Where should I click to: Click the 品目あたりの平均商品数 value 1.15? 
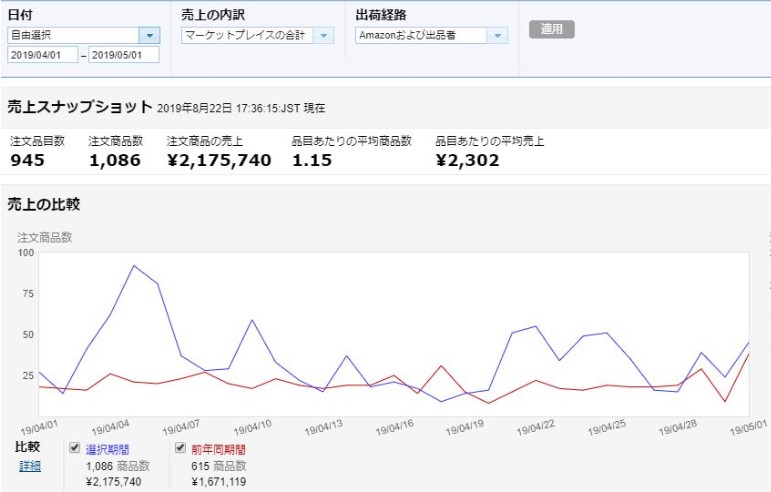click(x=312, y=160)
